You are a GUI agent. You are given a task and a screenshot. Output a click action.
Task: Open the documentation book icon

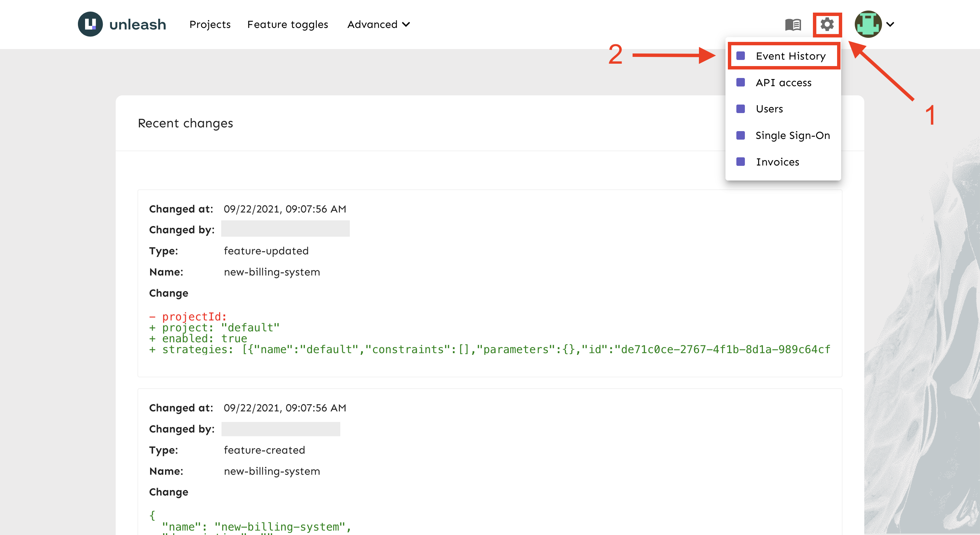(793, 25)
